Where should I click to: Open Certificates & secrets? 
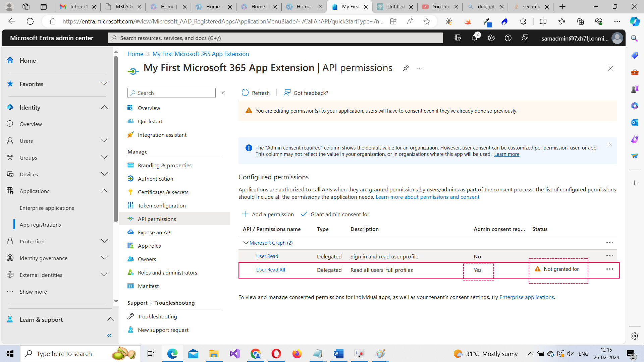point(163,192)
